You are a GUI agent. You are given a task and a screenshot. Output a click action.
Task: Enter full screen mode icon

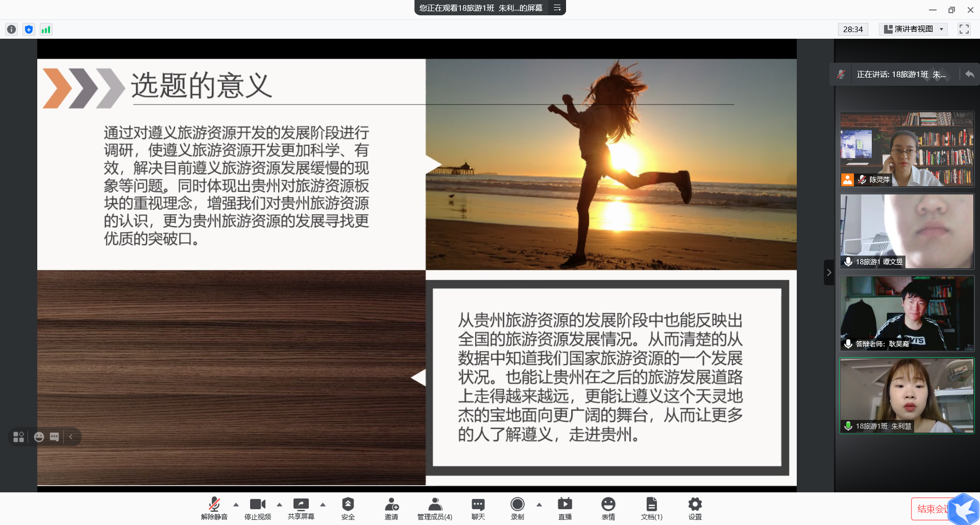(964, 29)
